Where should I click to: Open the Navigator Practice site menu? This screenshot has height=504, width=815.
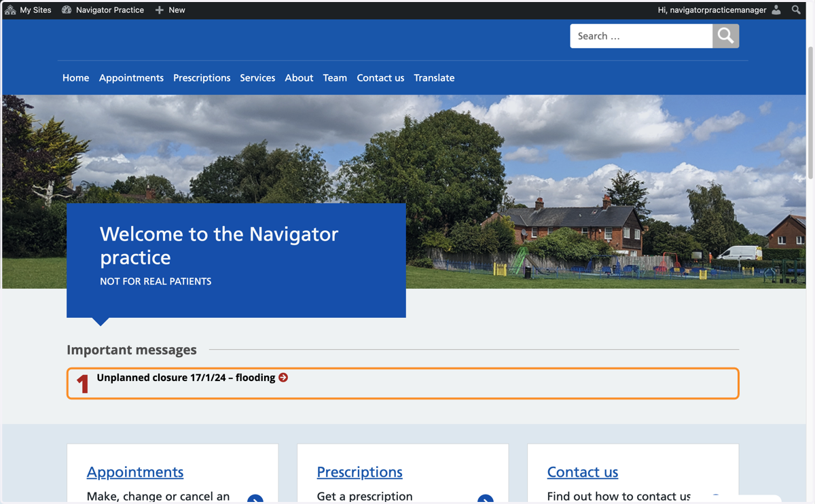[103, 10]
